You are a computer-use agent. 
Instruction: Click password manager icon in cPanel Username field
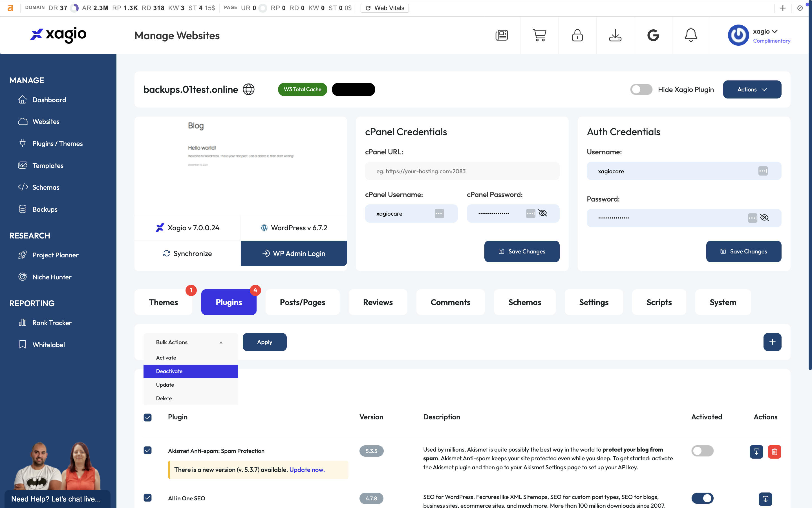439,213
